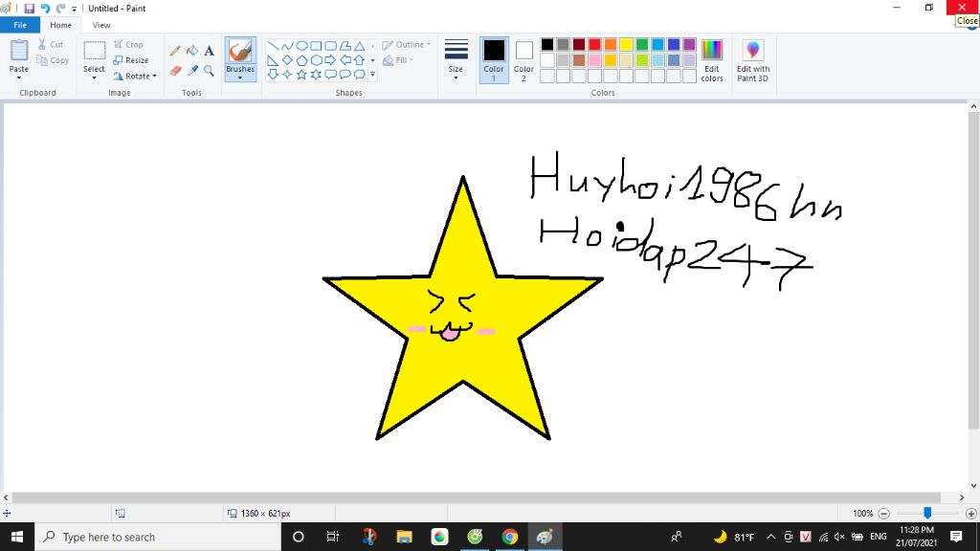This screenshot has height=551, width=980.
Task: Open Task View from the taskbar
Action: pos(332,537)
